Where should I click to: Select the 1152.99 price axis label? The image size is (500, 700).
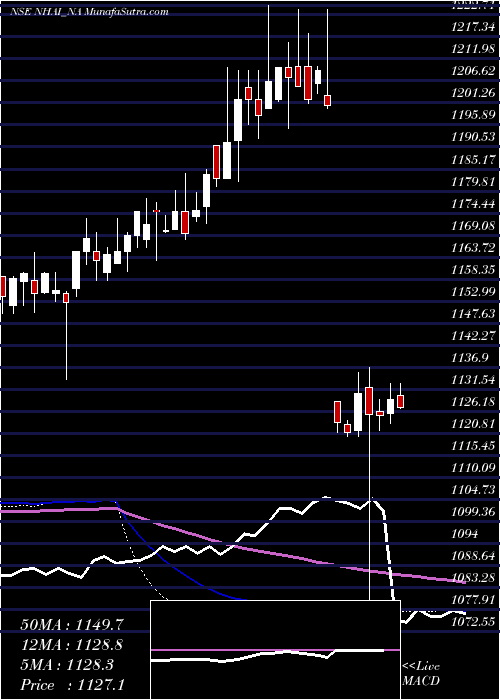point(472,292)
